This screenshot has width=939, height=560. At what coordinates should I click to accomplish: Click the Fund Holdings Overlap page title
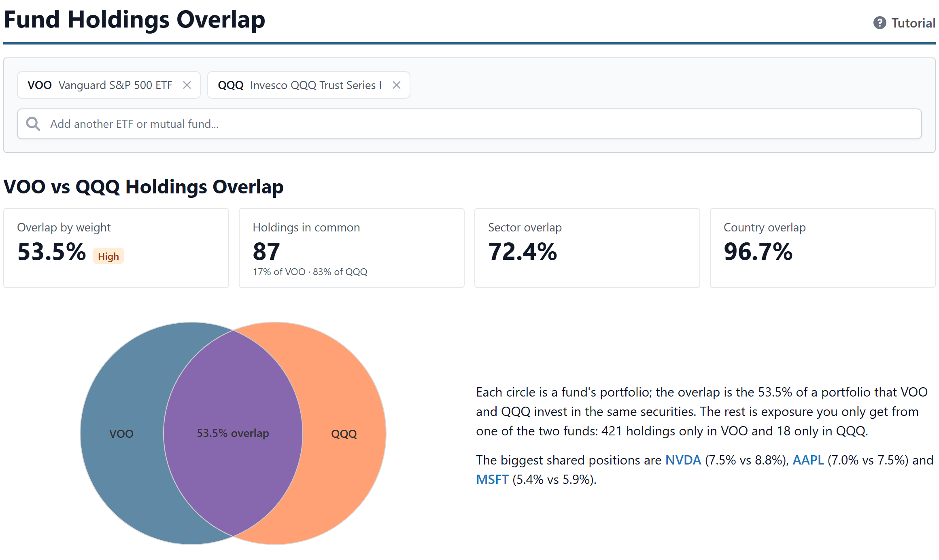coord(134,19)
